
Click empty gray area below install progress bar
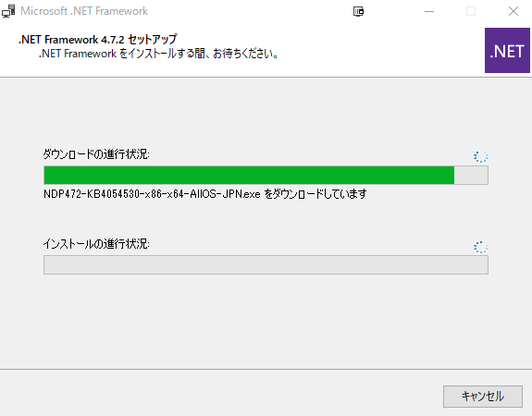tap(266, 322)
